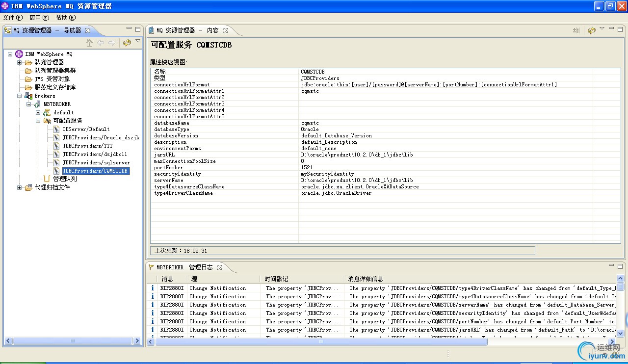The width and height of the screenshot is (628, 364).
Task: Close the 导航器 navigator tab
Action: coord(87,30)
